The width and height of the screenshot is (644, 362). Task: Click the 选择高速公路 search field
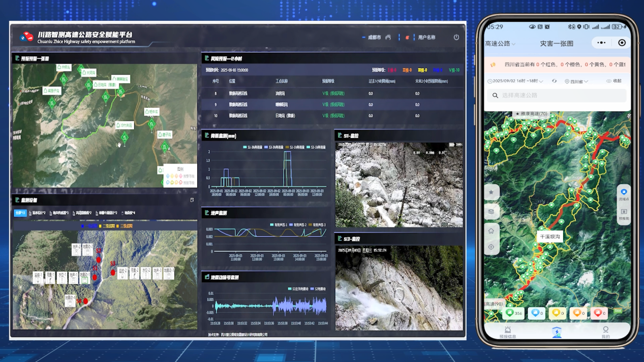click(x=558, y=95)
